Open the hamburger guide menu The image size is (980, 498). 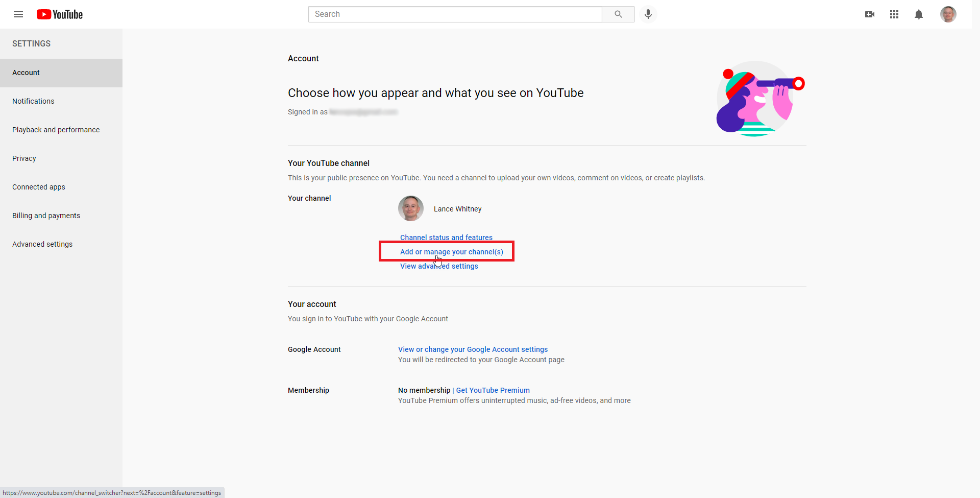point(18,14)
